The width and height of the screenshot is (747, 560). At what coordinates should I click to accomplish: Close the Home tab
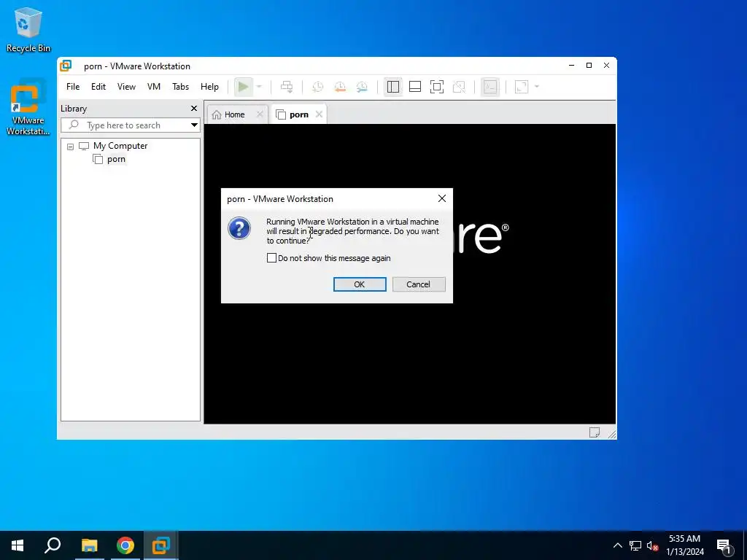point(260,114)
